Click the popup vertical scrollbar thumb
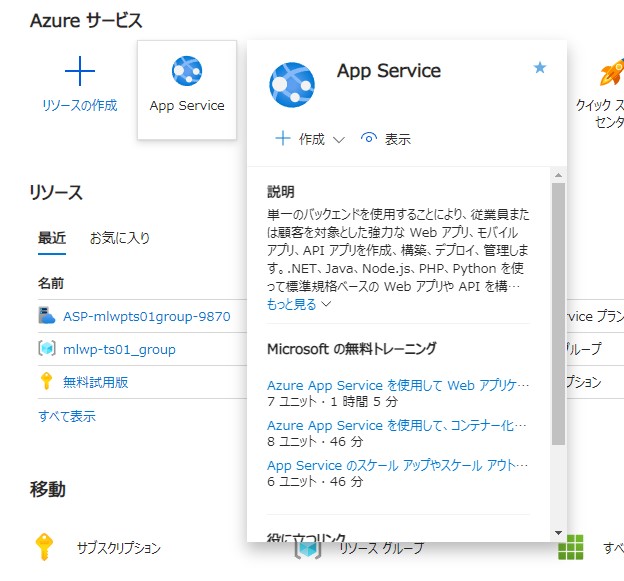 558,314
